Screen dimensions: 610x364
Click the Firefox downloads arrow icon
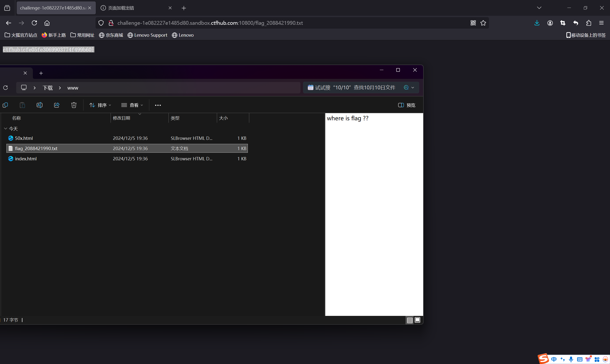pyautogui.click(x=537, y=23)
